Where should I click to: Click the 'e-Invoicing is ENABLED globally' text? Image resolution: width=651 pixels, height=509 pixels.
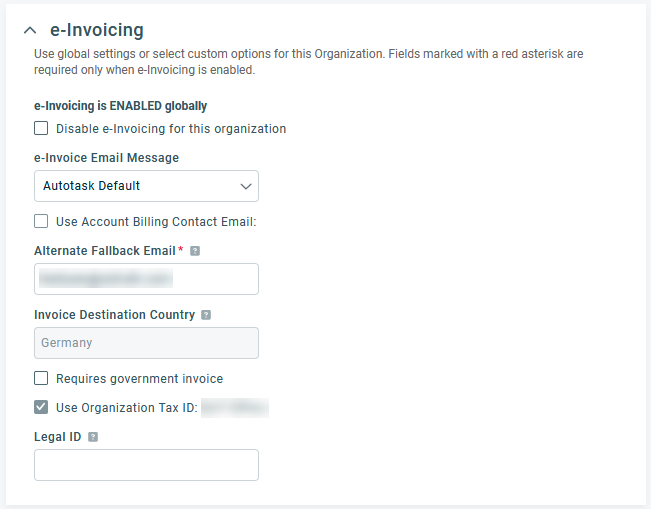[x=120, y=105]
